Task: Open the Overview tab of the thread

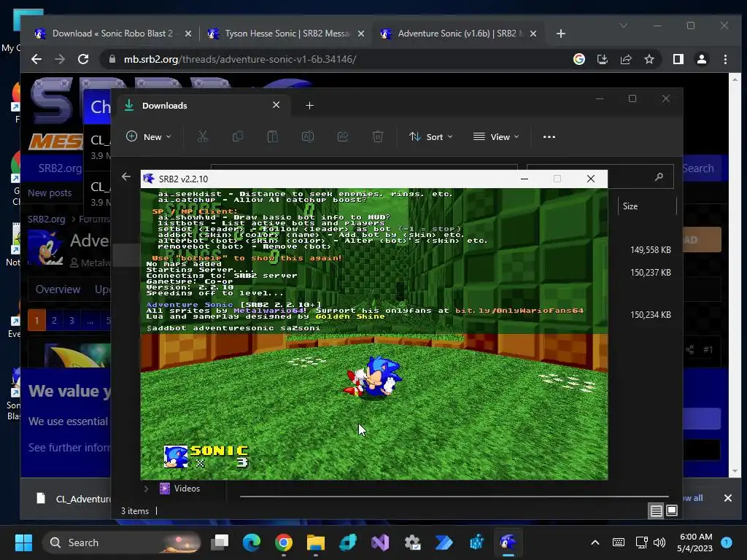Action: tap(58, 289)
